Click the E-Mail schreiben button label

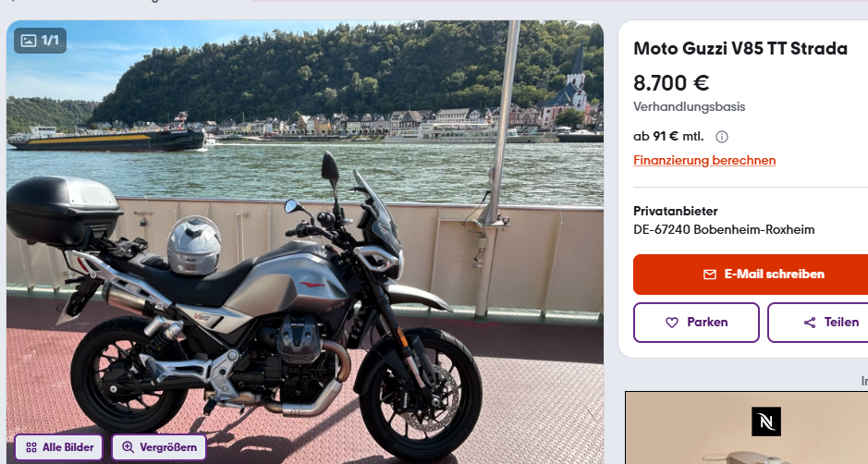774,275
